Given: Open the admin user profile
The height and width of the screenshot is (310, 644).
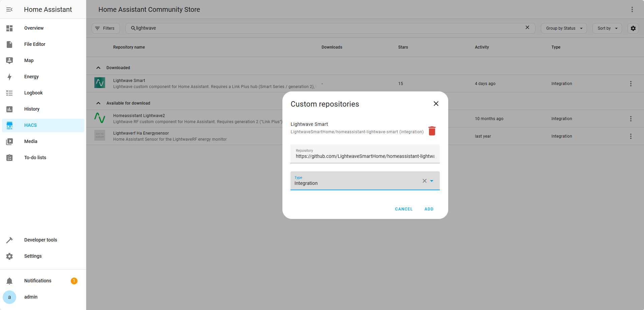Looking at the screenshot, I should 31,297.
